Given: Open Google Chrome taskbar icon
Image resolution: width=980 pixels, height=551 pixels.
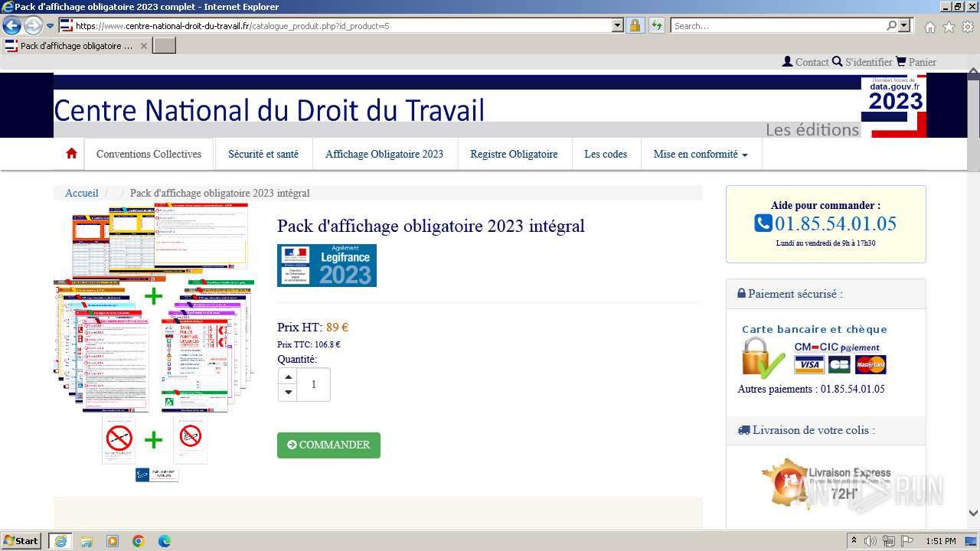Looking at the screenshot, I should [139, 541].
